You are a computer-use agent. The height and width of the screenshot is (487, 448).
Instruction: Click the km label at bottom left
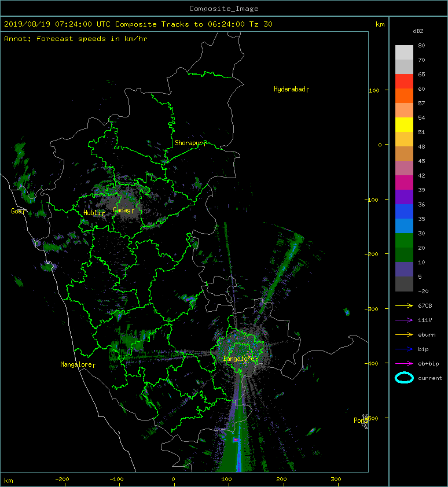click(9, 481)
